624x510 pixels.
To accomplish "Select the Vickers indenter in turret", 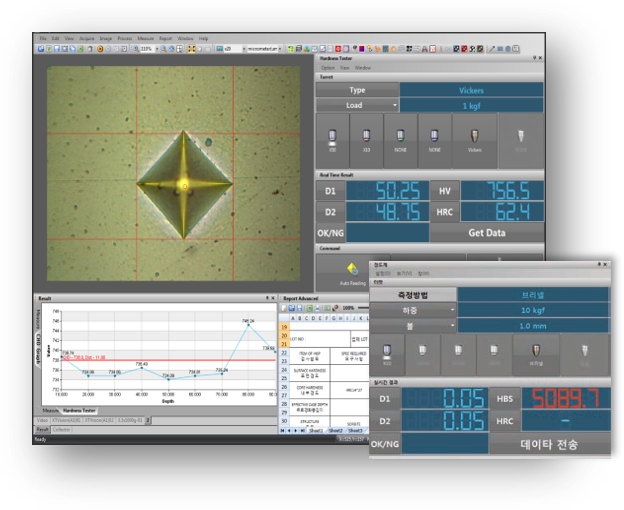I will click(x=474, y=141).
